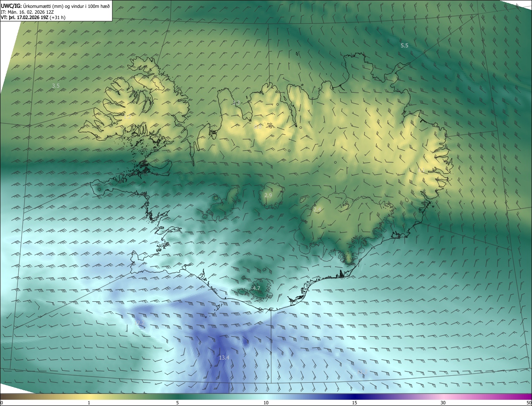Viewport: 532px width, 406px height.
Task: Click the 13.4 value label in the southern sea
Action: point(224,357)
